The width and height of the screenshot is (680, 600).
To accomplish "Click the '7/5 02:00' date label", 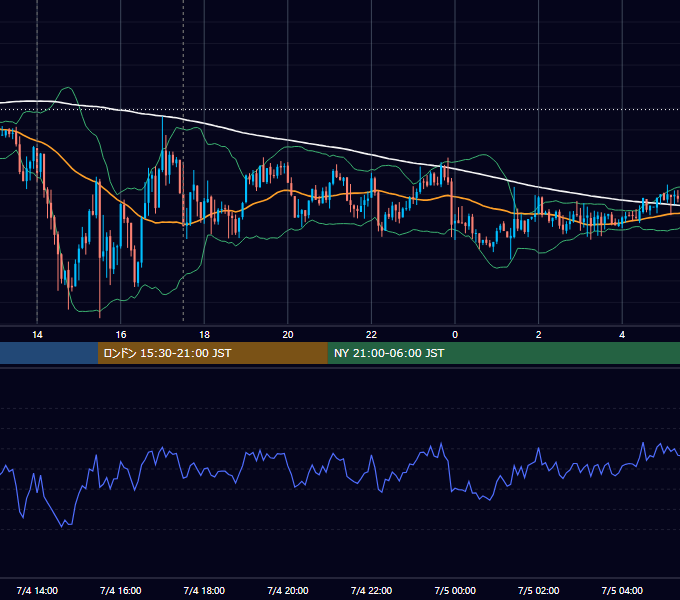I will [x=539, y=590].
